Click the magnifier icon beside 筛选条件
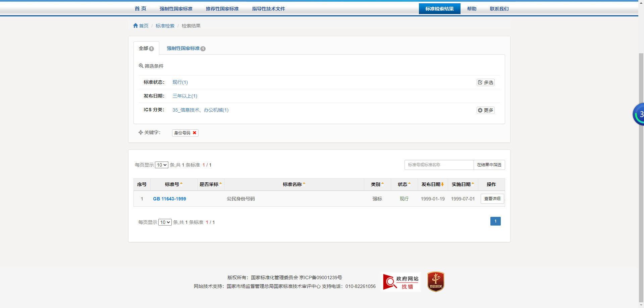This screenshot has height=308, width=644. click(141, 66)
